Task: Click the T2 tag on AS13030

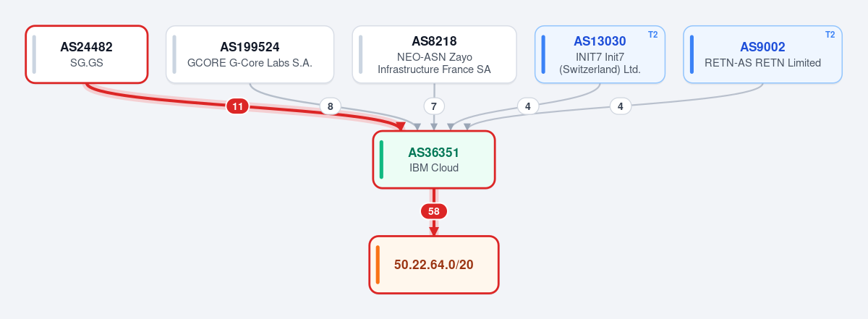Action: tap(652, 35)
